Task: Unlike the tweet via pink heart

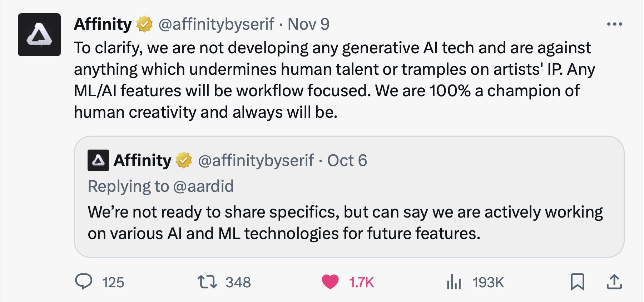Action: [x=330, y=282]
